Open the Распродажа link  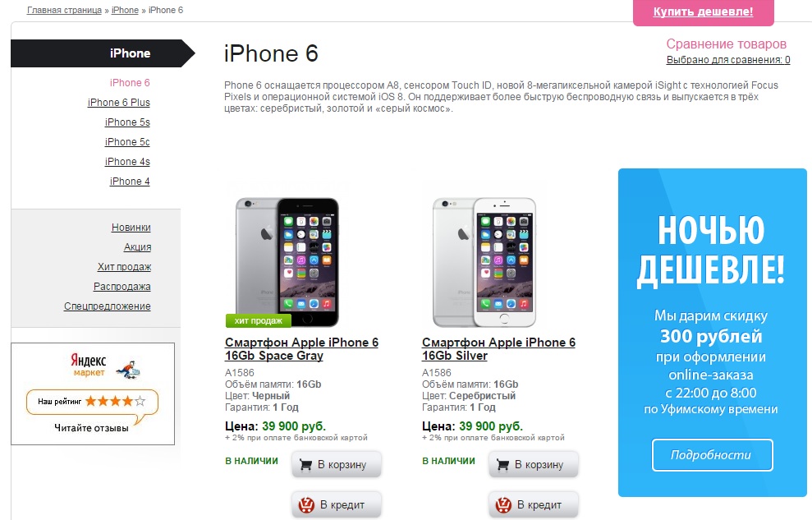tap(122, 287)
